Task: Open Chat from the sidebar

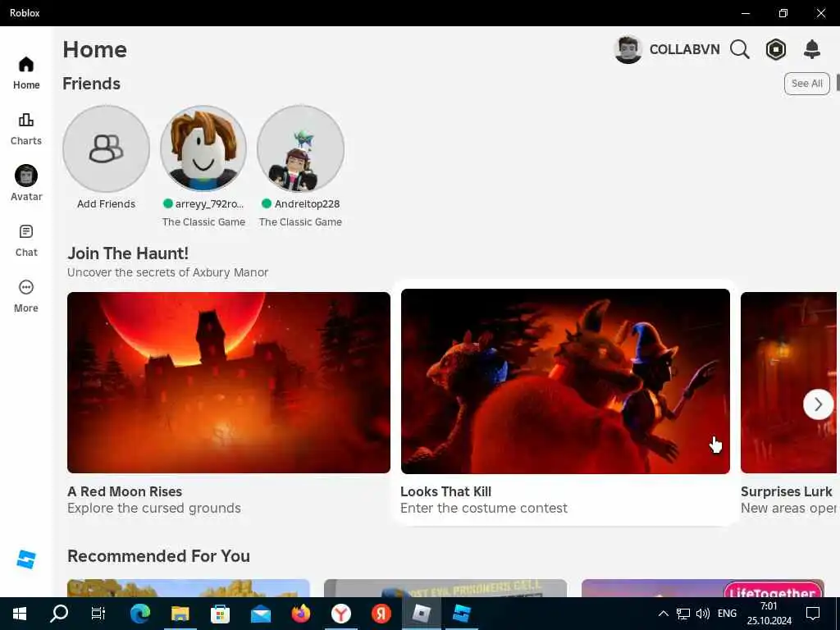Action: (26, 240)
